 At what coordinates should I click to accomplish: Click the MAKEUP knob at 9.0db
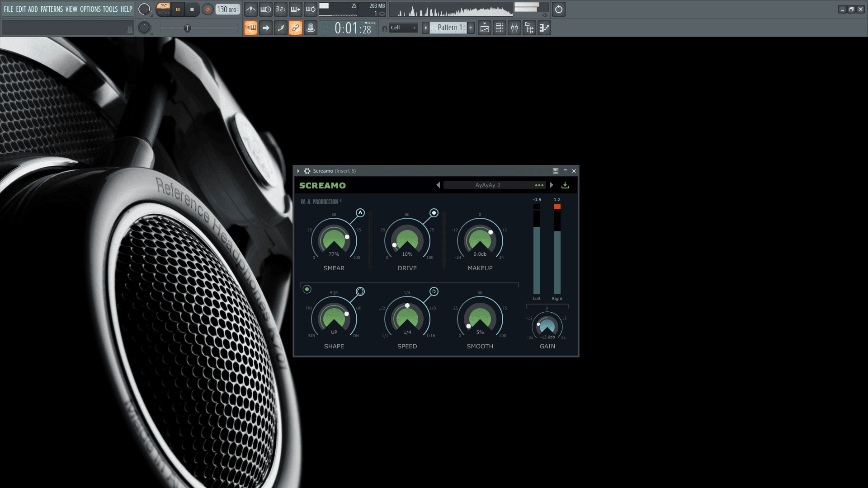click(x=480, y=240)
